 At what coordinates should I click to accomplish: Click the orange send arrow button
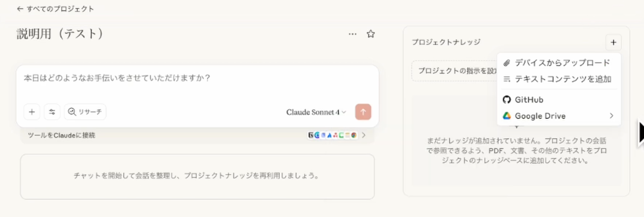363,112
